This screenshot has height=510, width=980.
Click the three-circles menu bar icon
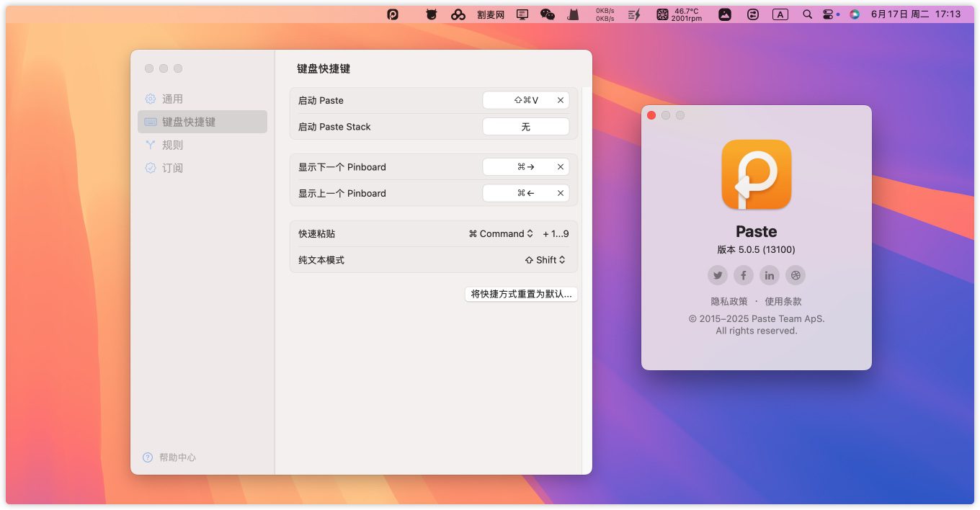click(458, 14)
